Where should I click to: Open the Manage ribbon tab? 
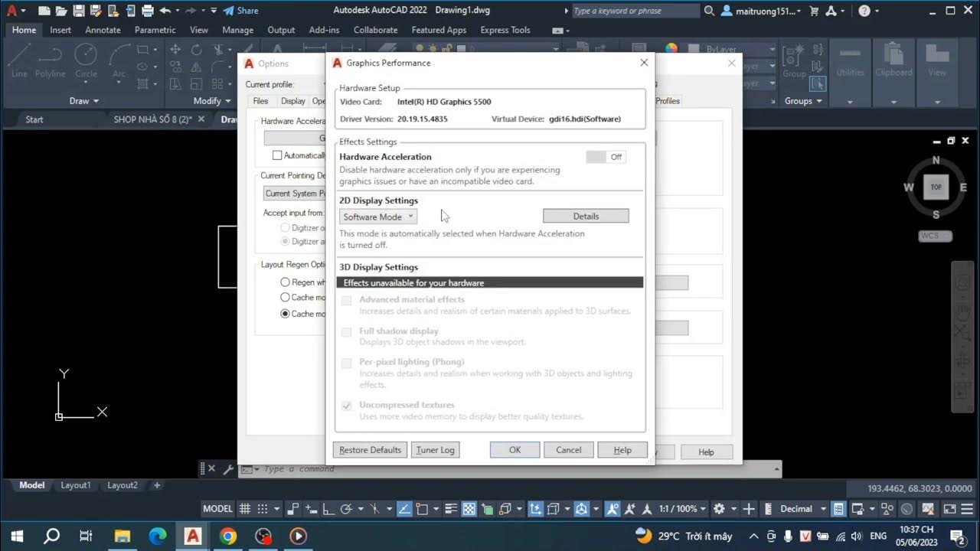tap(237, 30)
